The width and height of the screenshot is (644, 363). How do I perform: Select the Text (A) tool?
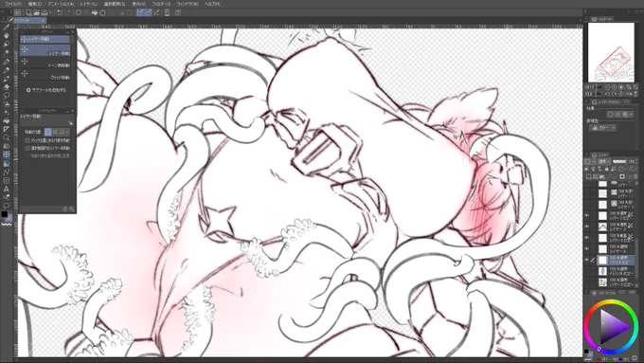pos(7,190)
